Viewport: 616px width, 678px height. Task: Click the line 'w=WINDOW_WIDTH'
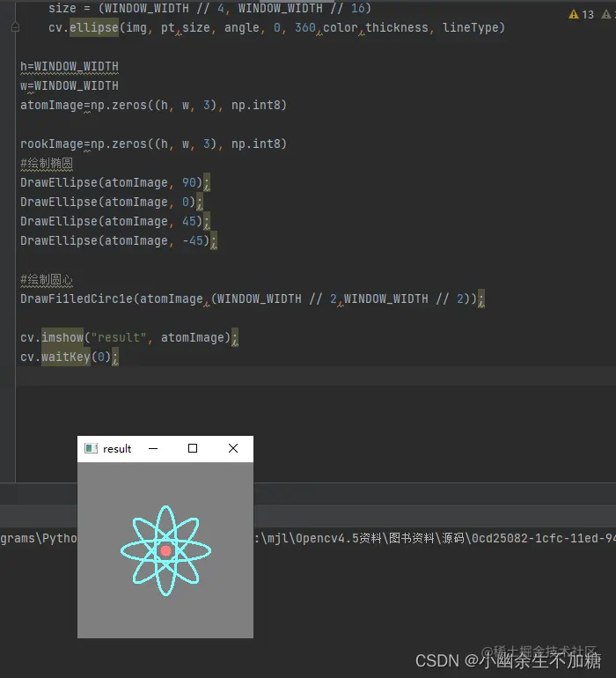point(70,85)
